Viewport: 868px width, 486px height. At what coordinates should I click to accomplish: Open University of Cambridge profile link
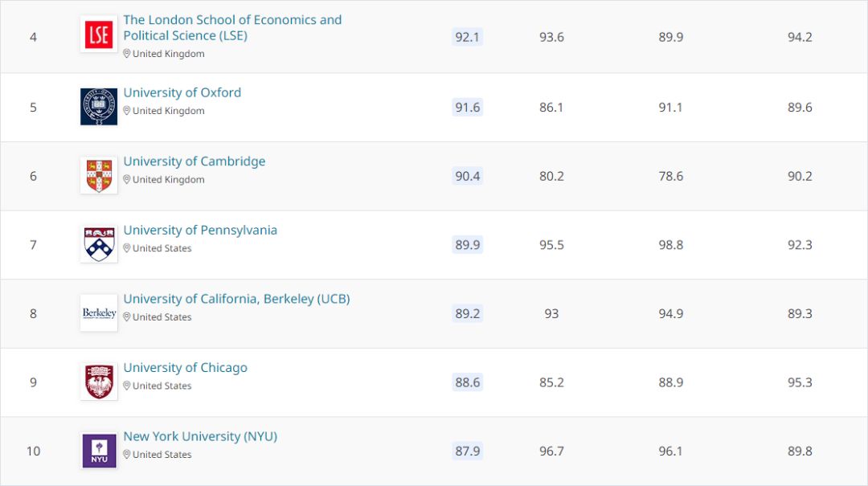tap(194, 161)
